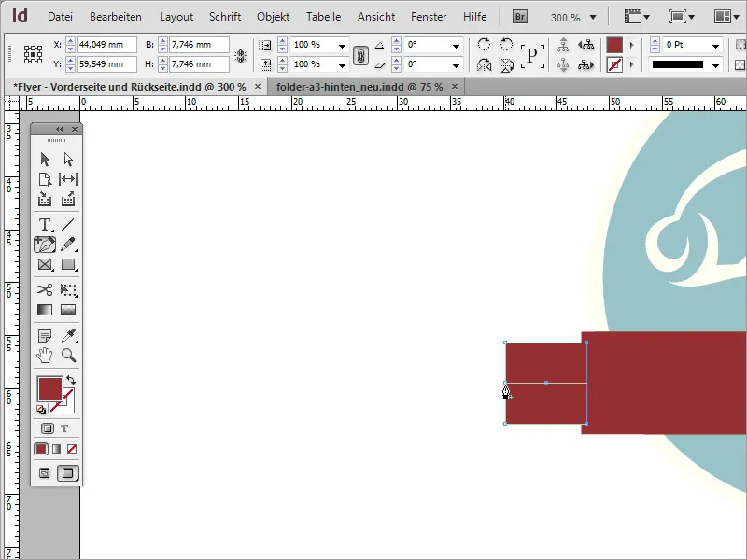Select the Eyedropper tool

[x=68, y=336]
